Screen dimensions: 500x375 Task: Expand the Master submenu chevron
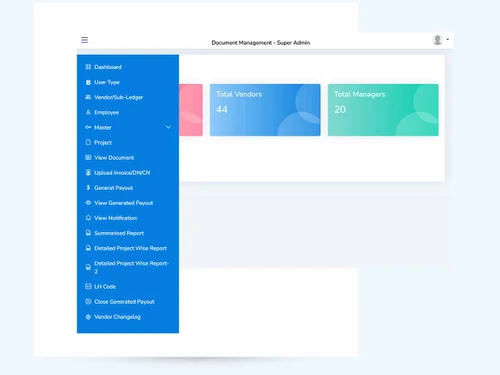pyautogui.click(x=168, y=127)
